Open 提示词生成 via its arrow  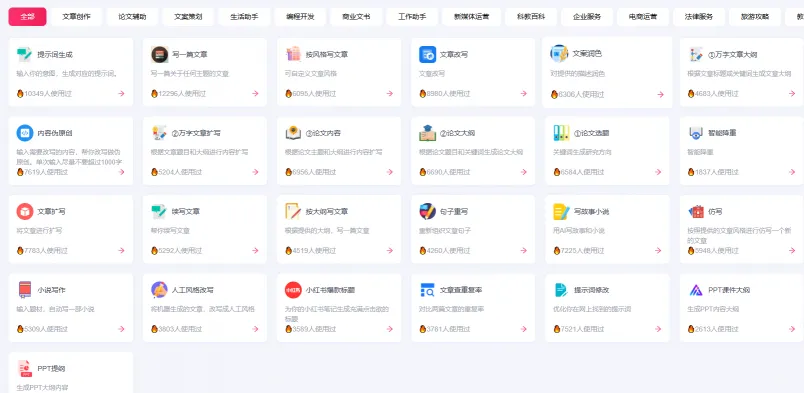pos(121,93)
